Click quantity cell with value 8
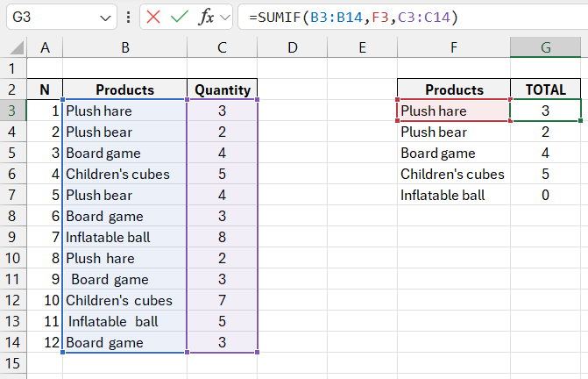The image size is (588, 379). point(223,237)
